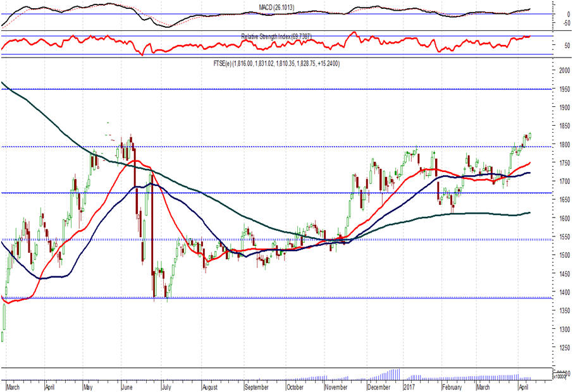Select the 1800 price axis label
This screenshot has width=573, height=392.
564,145
